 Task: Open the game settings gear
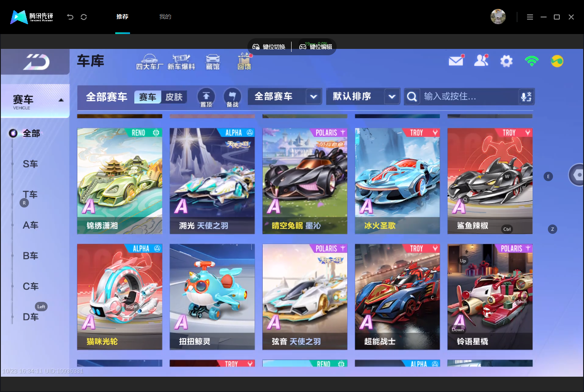point(506,61)
